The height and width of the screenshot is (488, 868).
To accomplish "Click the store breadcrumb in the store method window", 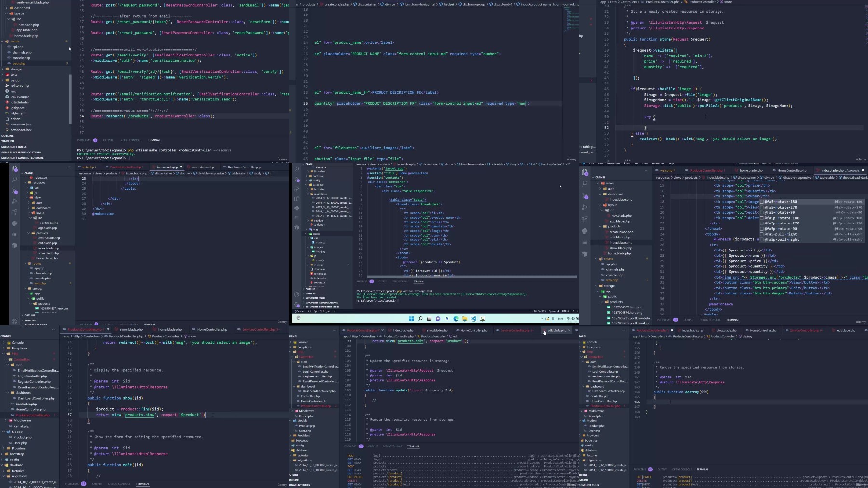I will click(728, 2).
